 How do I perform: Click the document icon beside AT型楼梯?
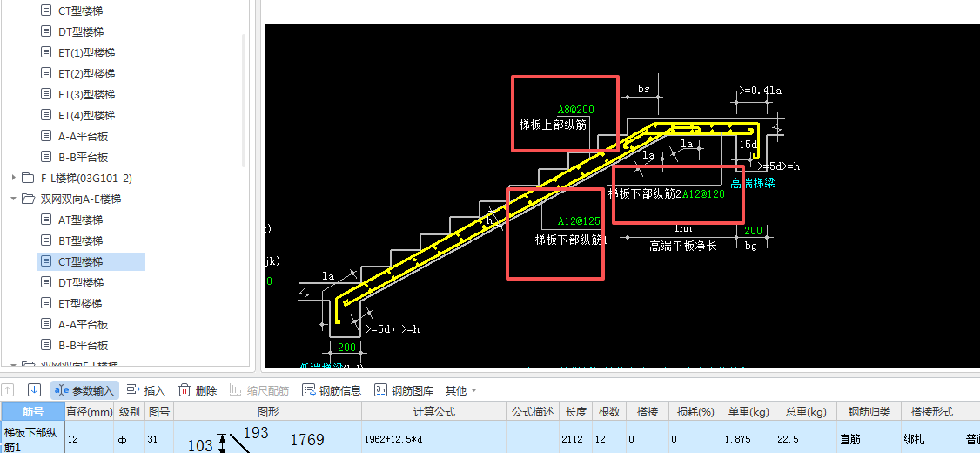click(45, 219)
